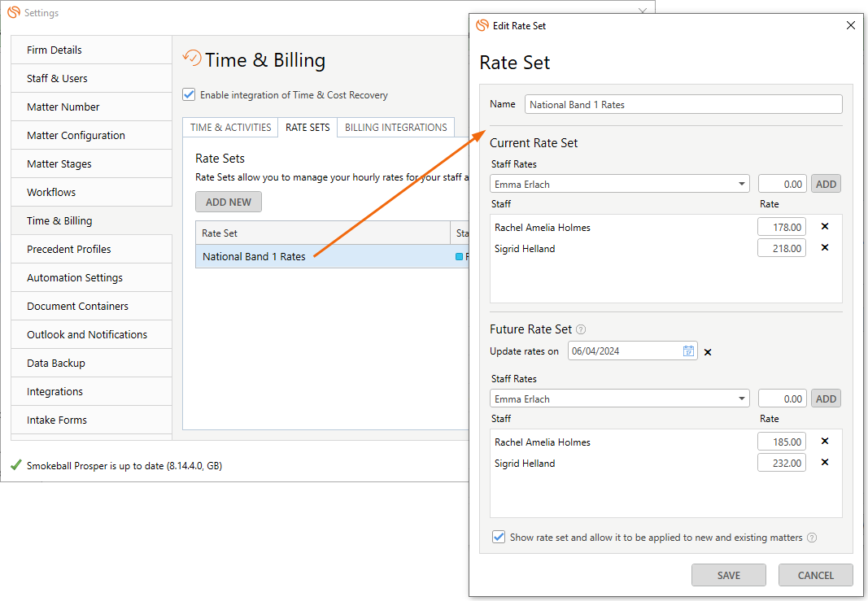The image size is (868, 601).
Task: Add staff rate to current rate set
Action: pyautogui.click(x=826, y=184)
